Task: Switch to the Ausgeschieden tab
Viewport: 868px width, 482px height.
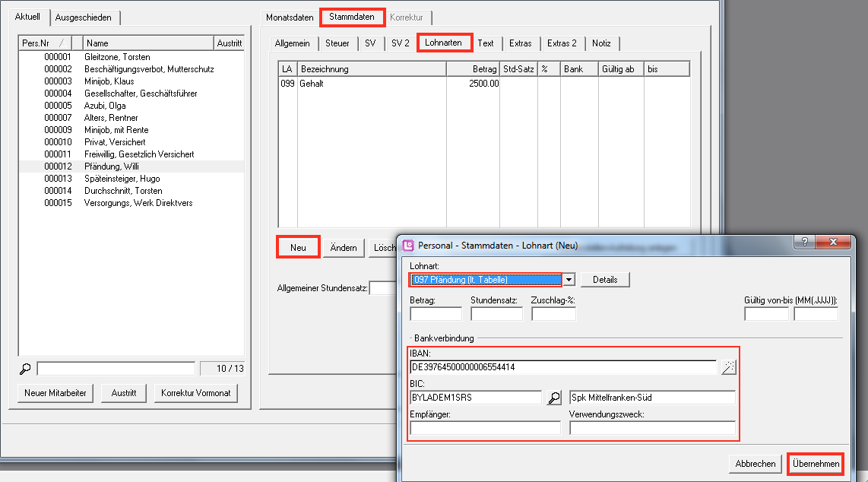Action: [86, 17]
